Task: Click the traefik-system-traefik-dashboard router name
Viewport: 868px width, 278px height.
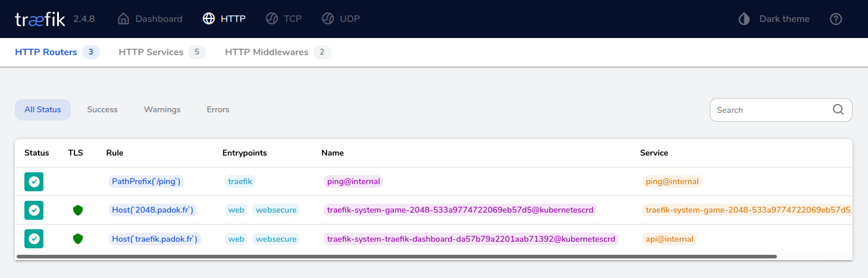Action: [471, 239]
